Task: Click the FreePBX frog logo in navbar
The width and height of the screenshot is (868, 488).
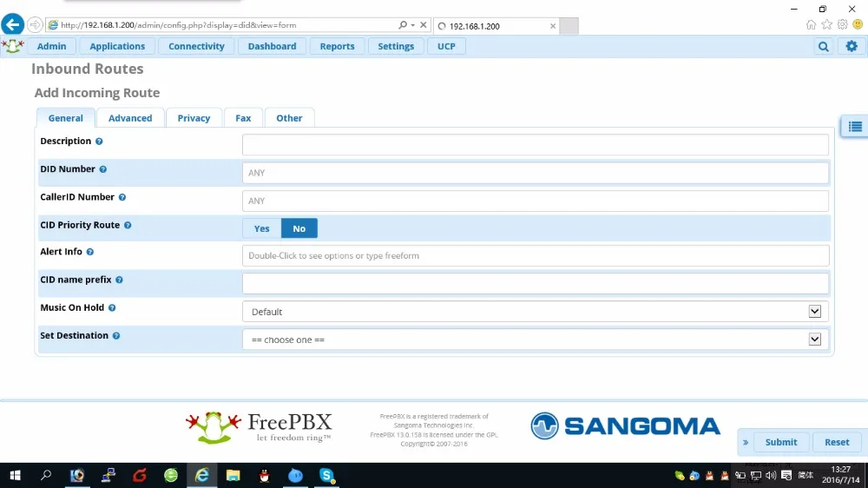Action: coord(13,46)
